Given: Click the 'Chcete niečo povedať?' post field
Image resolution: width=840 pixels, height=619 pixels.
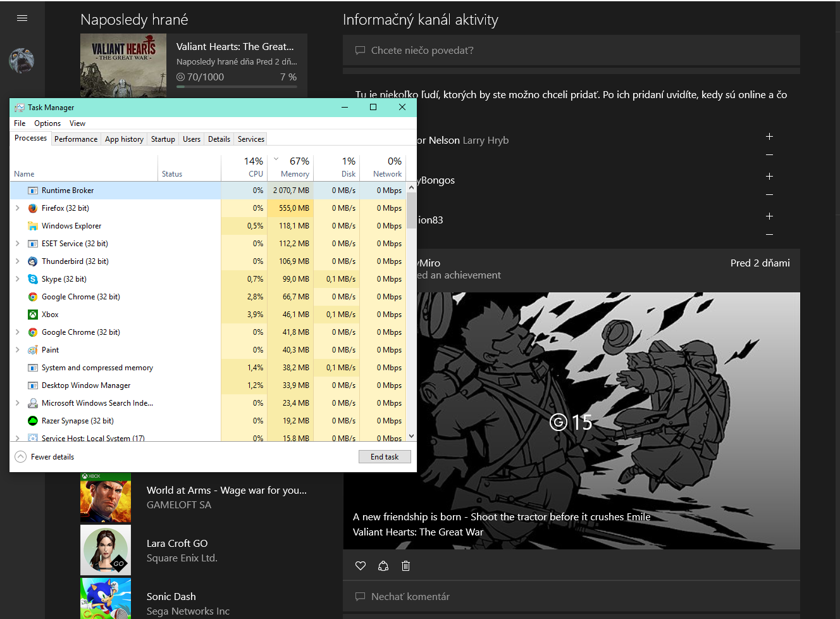Looking at the screenshot, I should pyautogui.click(x=571, y=51).
